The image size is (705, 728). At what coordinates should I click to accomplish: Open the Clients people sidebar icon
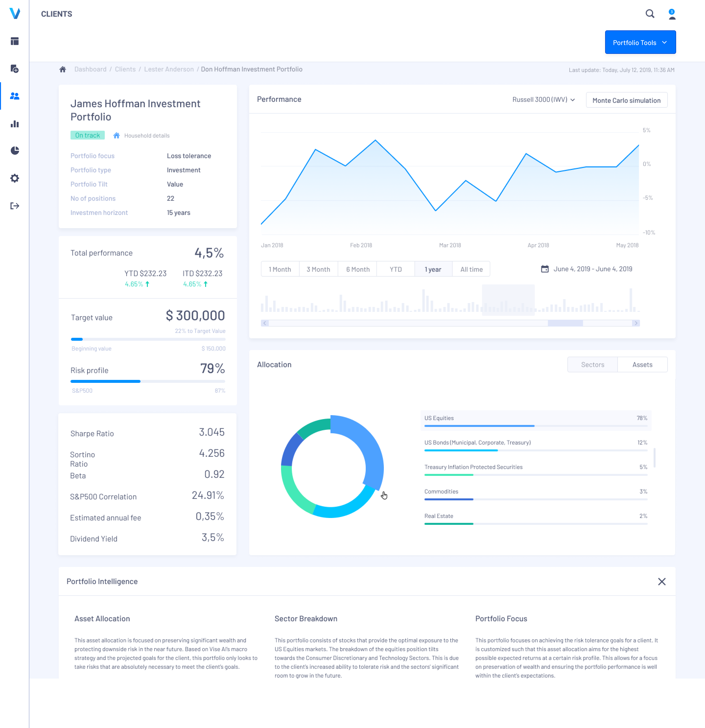14,96
